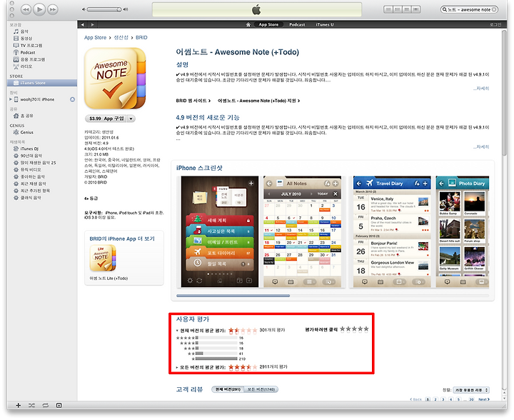
Task: Open the iTunes Store home icon
Action: pos(248,24)
